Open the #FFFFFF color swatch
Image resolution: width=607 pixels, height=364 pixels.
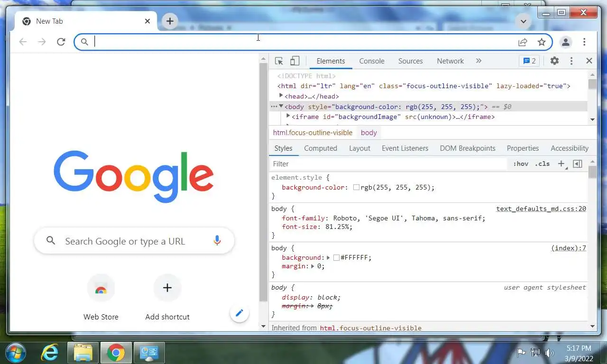(x=336, y=258)
